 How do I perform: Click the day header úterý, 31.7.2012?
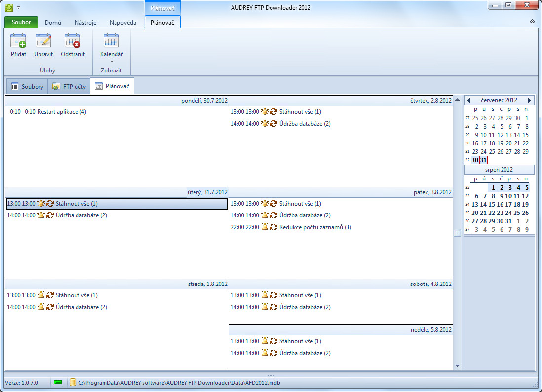(117, 192)
